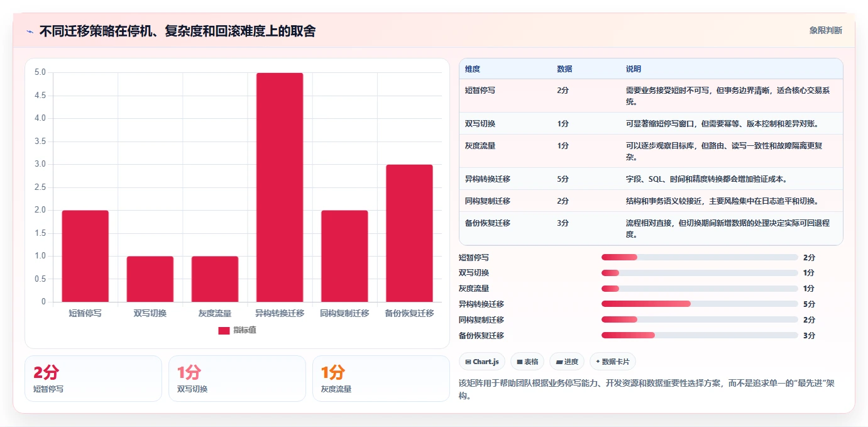Click the progress bar for 双写切换
This screenshot has height=427, width=868.
point(700,273)
